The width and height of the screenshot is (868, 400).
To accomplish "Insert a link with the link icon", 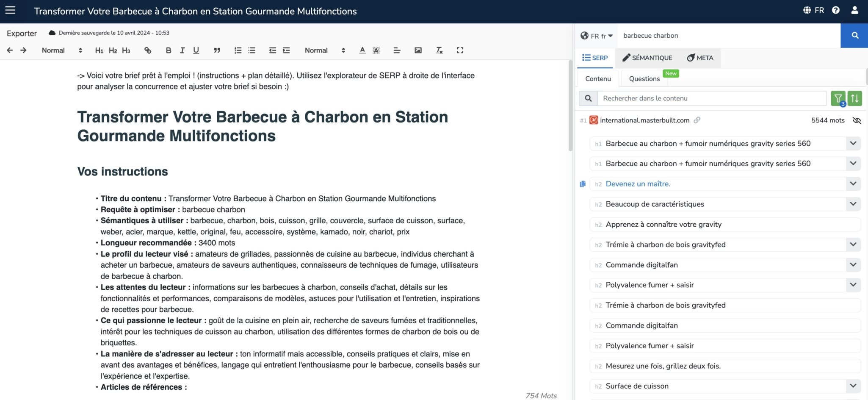I will (148, 50).
